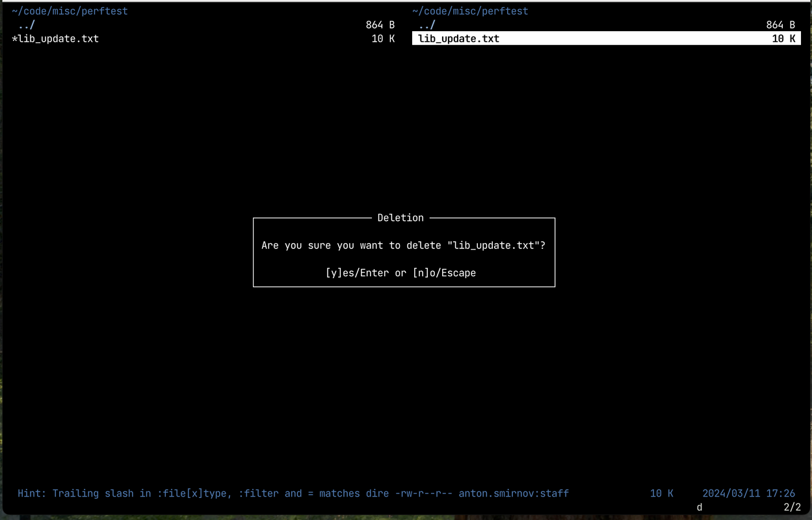
Task: Confirm deletion with [y]es/Enter option
Action: 357,273
